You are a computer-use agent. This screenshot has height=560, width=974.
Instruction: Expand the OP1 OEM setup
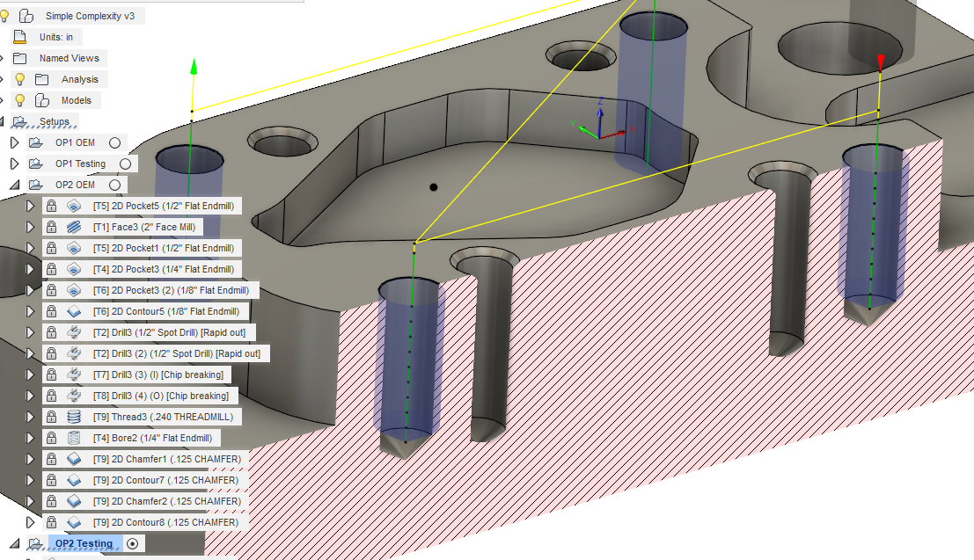pos(14,142)
